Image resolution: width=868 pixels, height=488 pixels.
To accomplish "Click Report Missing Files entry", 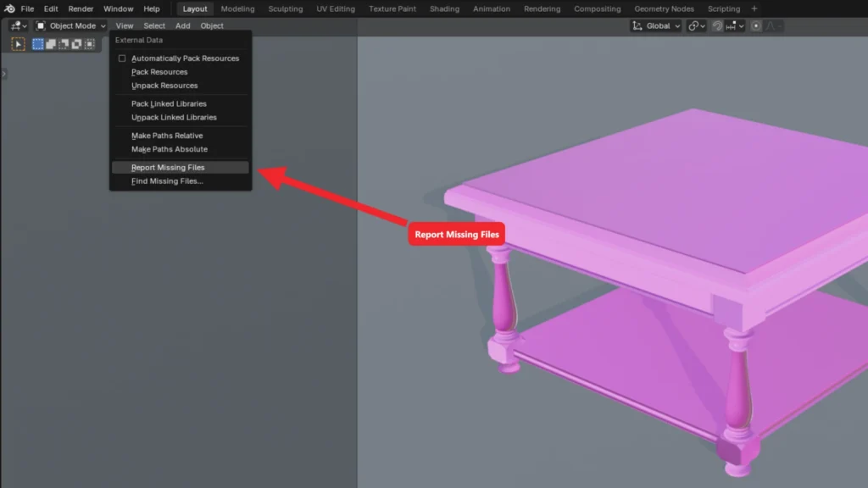I will (x=181, y=168).
